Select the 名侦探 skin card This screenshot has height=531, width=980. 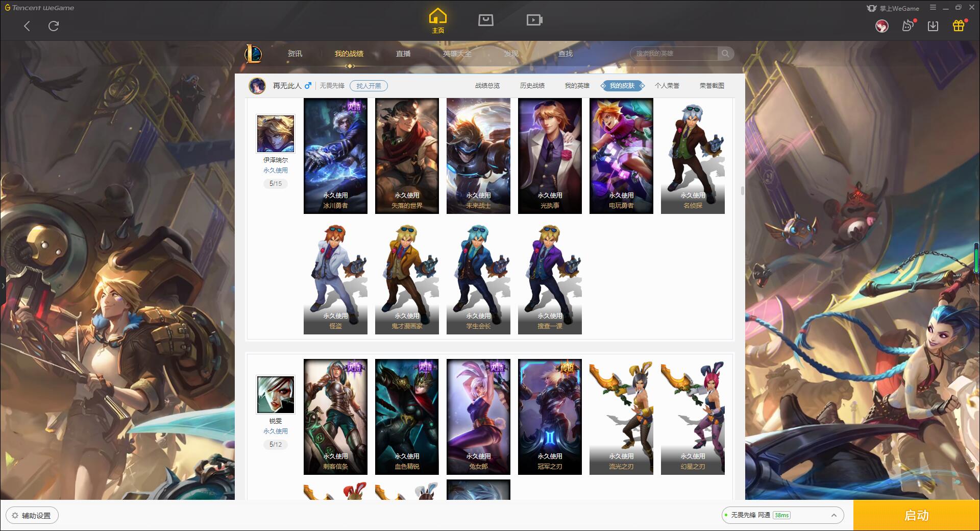pos(693,156)
